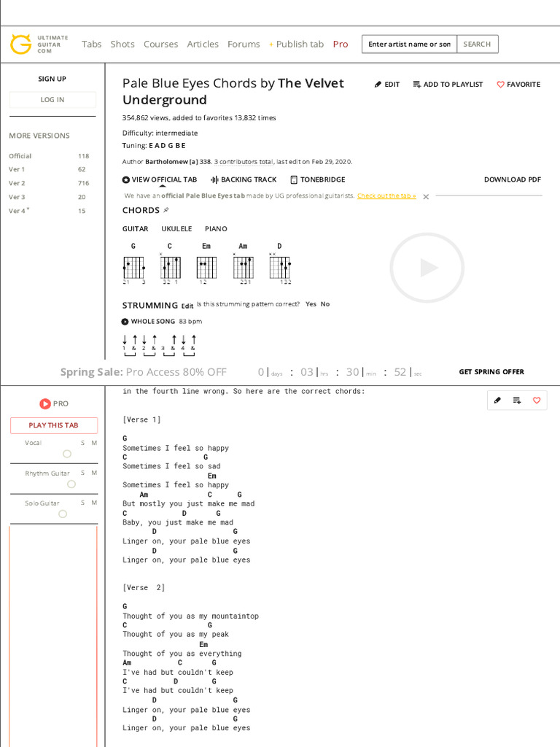
Task: Open The Velvet Underground artist link
Action: point(233,92)
